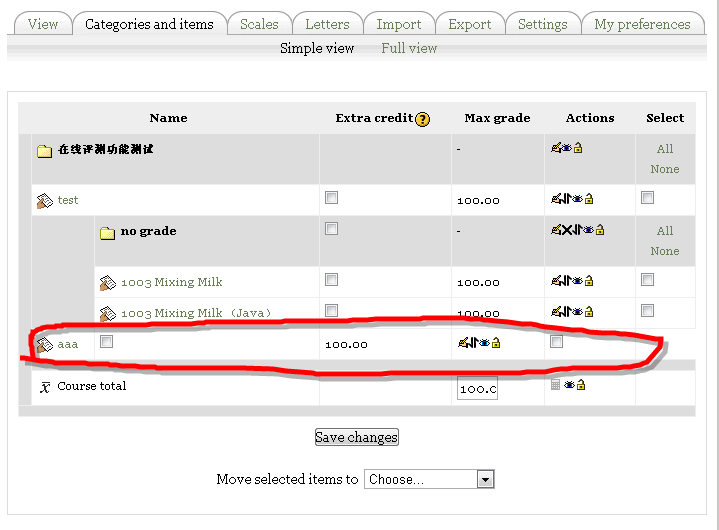This screenshot has width=719, height=530.
Task: Select None in top category row
Action: tap(665, 169)
